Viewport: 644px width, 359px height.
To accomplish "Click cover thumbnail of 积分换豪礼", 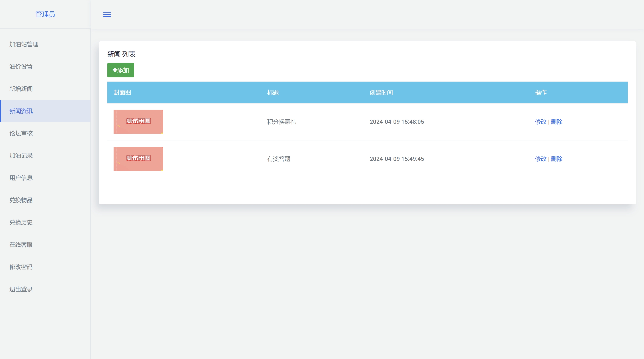I will [x=138, y=122].
